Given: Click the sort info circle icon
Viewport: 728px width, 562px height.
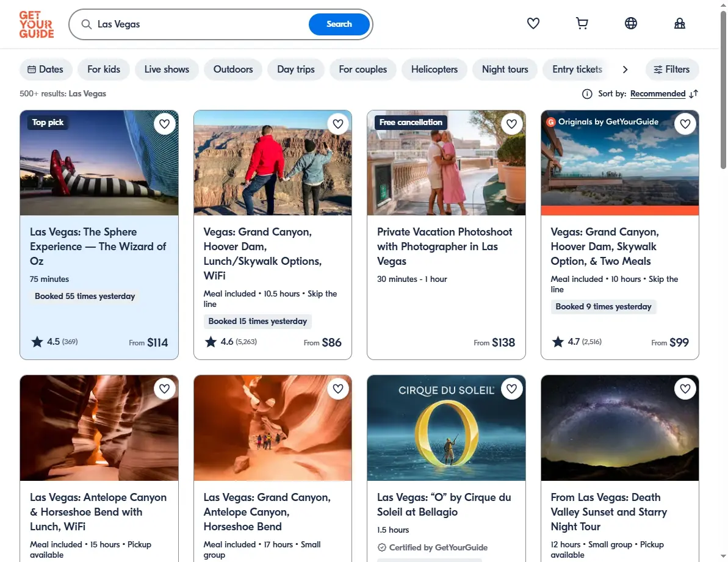Looking at the screenshot, I should click(x=587, y=94).
